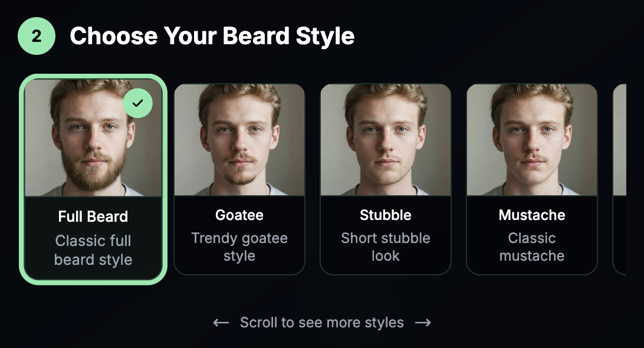Screen dimensions: 644x348
Task: Click the 'Choose Your Beard Style' heading
Action: [213, 36]
